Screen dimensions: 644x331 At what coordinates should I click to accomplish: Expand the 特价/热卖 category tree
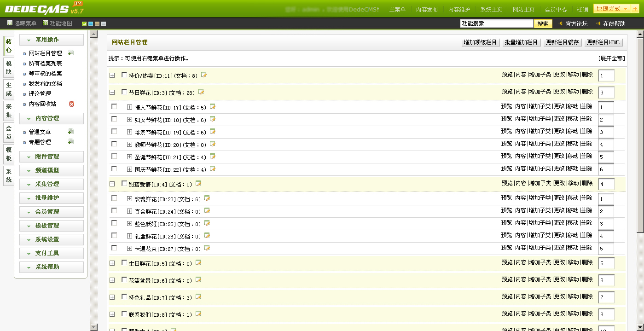tap(112, 75)
